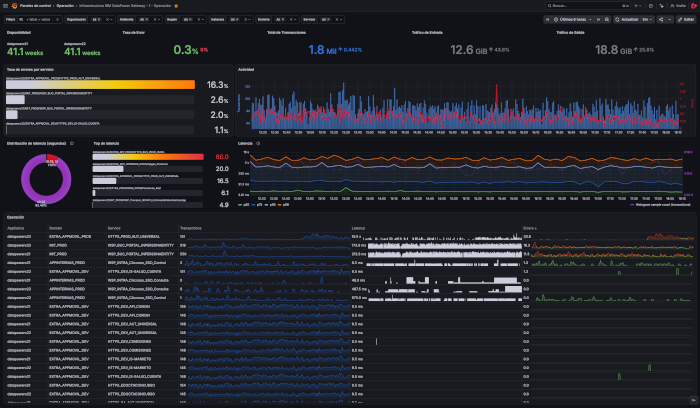The image size is (700, 408).
Task: Open the plus add-new dropdown
Action: click(638, 6)
